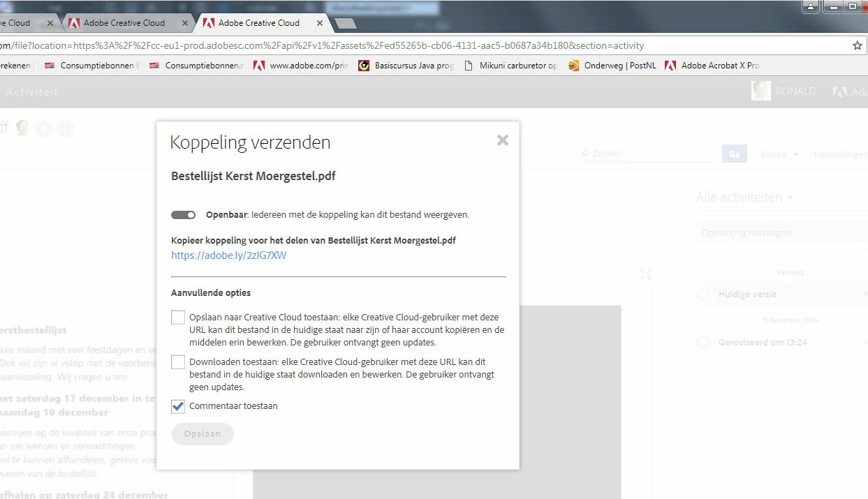This screenshot has width=868, height=499.
Task: Toggle fullscreen preview expand icon
Action: point(646,274)
